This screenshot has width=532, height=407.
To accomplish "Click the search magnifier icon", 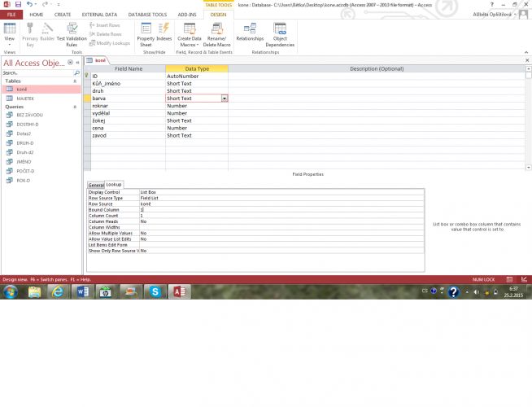I will coord(77,73).
